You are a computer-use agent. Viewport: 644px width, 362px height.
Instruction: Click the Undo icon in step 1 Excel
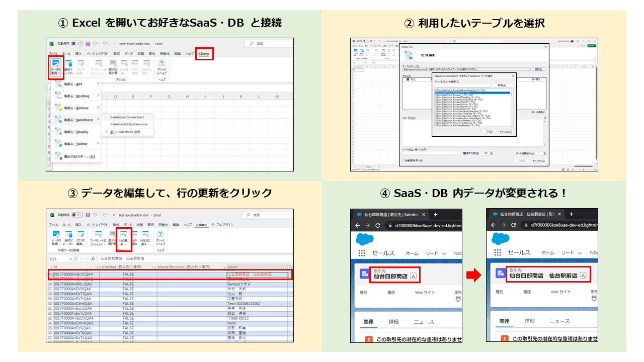click(x=95, y=44)
